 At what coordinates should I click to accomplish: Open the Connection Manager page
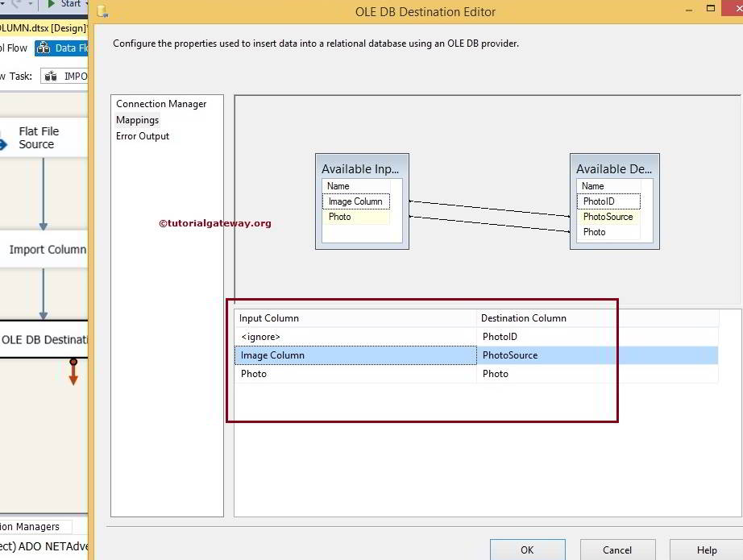(x=161, y=104)
